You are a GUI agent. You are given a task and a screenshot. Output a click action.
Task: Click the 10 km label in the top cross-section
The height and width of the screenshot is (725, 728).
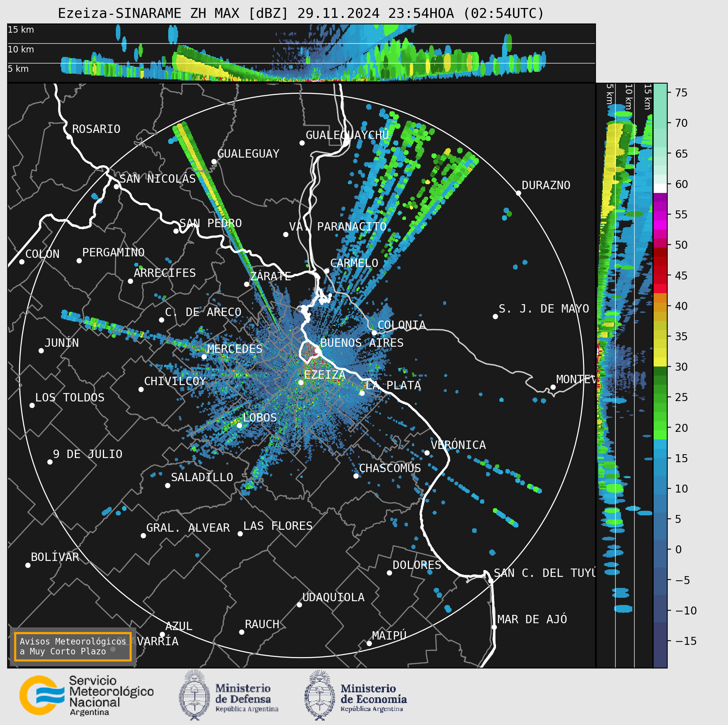[21, 49]
